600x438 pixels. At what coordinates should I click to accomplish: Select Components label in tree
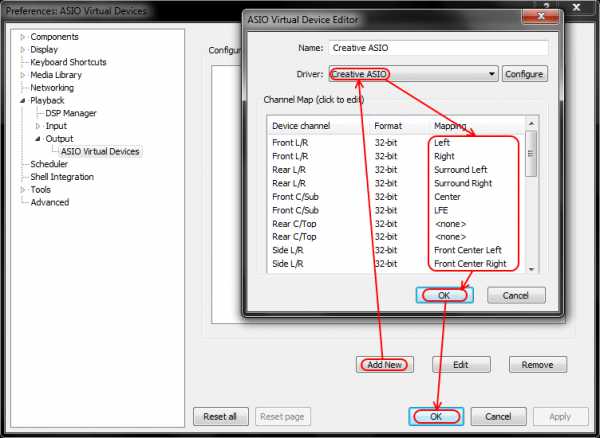point(54,37)
